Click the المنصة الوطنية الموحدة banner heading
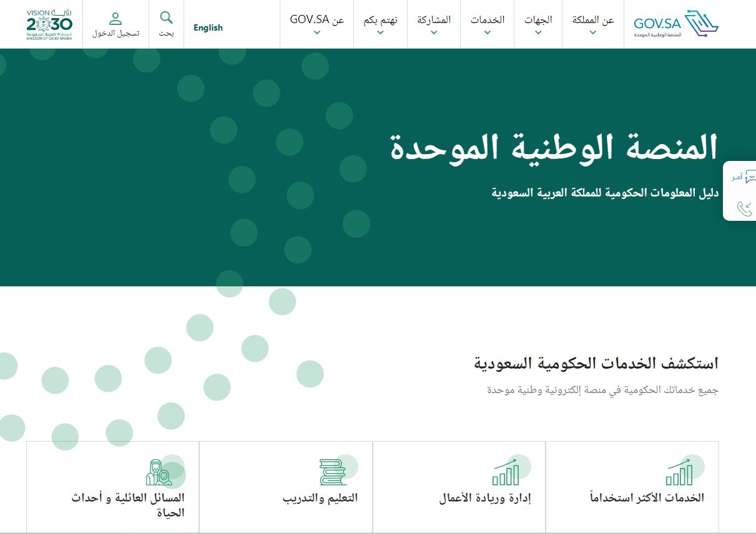The width and height of the screenshot is (756, 534). (x=554, y=148)
